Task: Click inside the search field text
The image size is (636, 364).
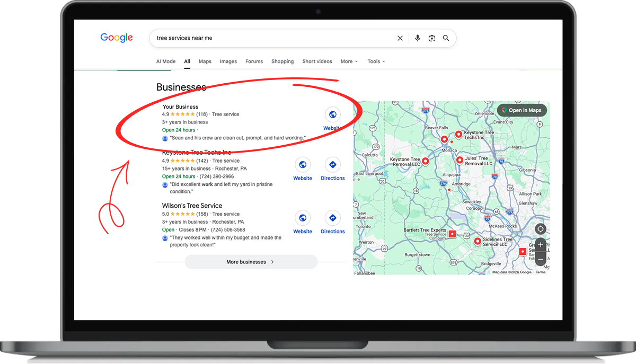Action: 184,38
